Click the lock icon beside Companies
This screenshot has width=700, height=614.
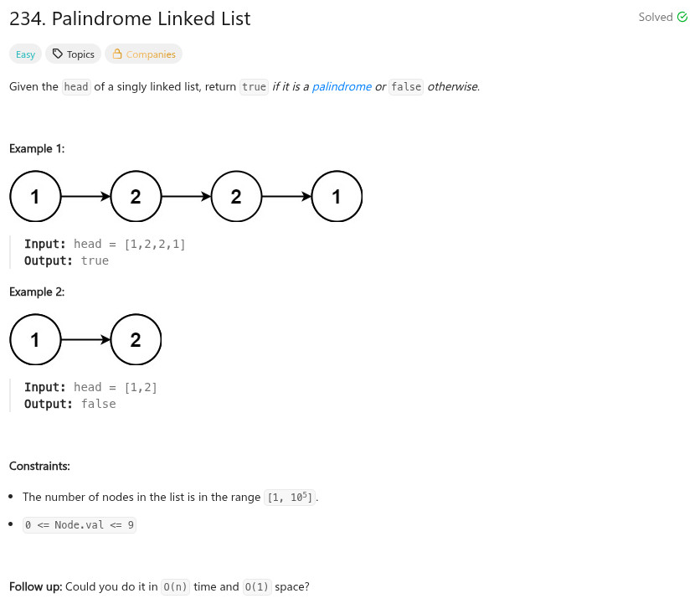point(116,54)
